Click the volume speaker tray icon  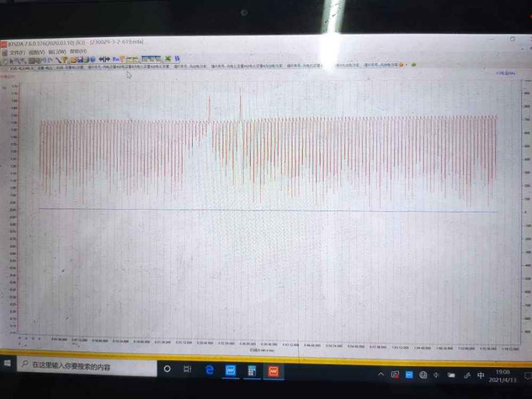(437, 375)
